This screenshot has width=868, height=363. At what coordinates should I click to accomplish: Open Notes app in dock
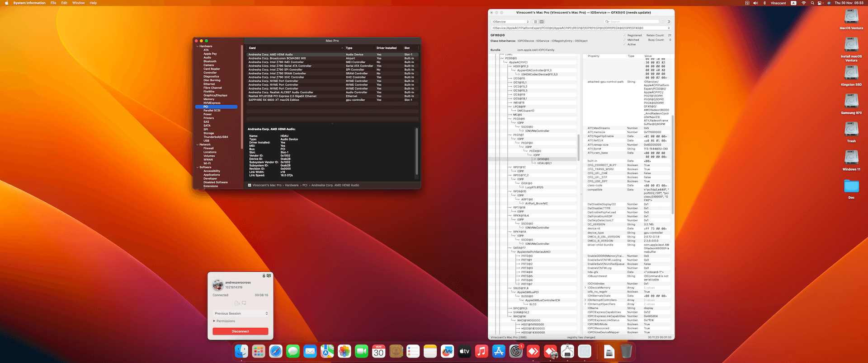coord(430,351)
